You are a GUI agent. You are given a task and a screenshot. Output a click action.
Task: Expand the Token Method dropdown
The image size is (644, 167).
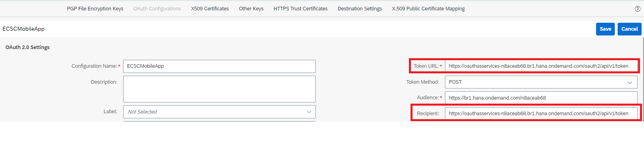tap(541, 82)
